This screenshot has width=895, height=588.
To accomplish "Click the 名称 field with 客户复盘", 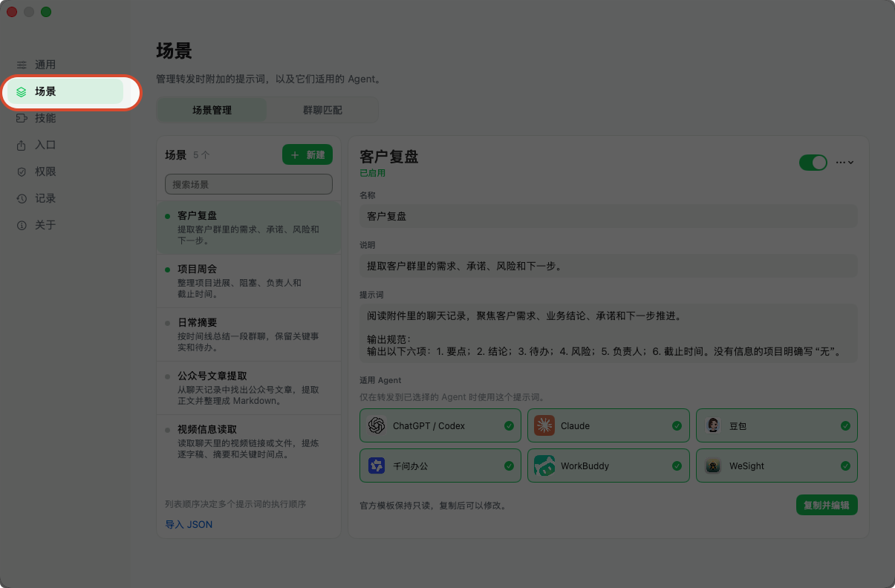I will coord(608,216).
